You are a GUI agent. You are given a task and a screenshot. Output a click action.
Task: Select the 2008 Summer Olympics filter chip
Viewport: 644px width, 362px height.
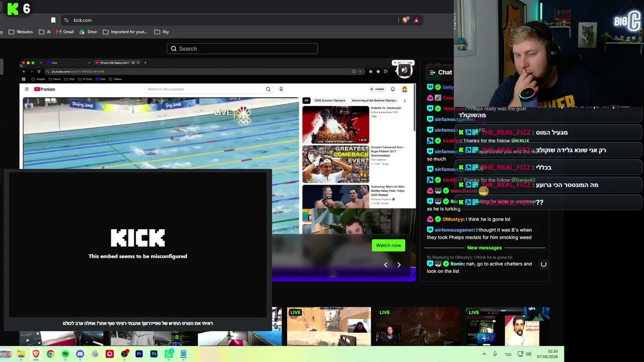point(330,101)
